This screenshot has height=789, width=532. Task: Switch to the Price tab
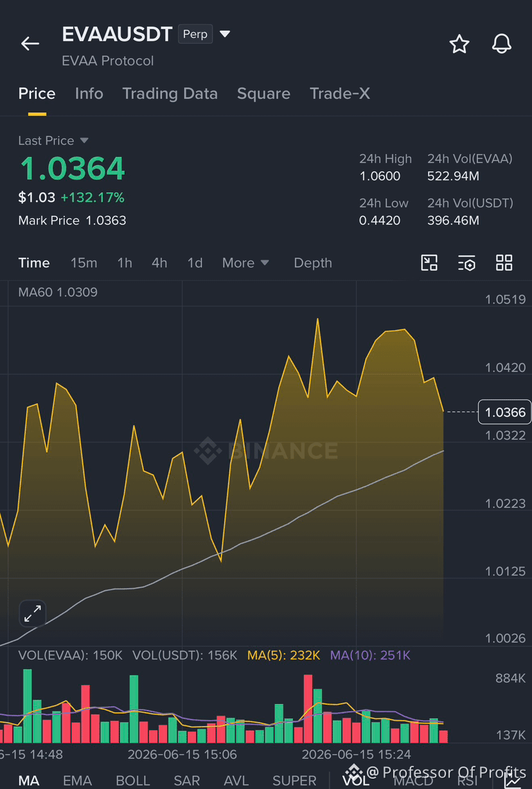(37, 94)
